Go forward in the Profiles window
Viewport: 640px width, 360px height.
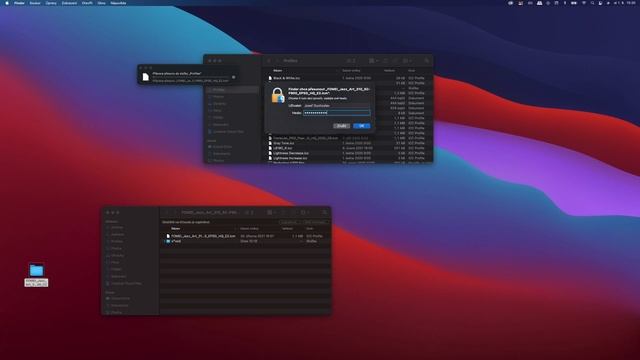(x=277, y=60)
